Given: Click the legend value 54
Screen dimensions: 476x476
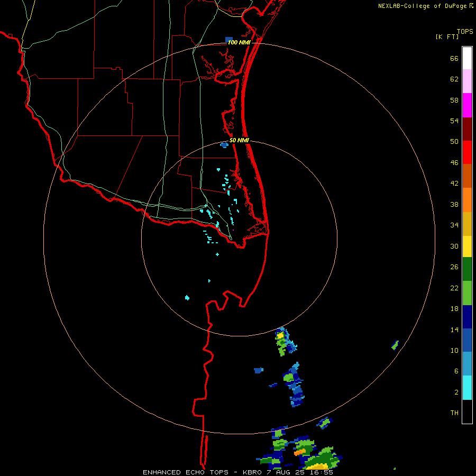Looking at the screenshot, I should point(454,121).
